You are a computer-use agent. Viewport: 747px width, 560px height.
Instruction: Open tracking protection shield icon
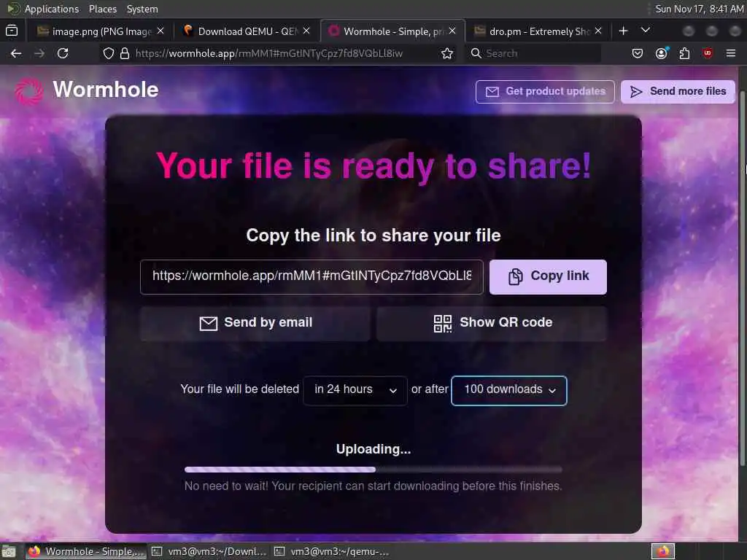109,53
